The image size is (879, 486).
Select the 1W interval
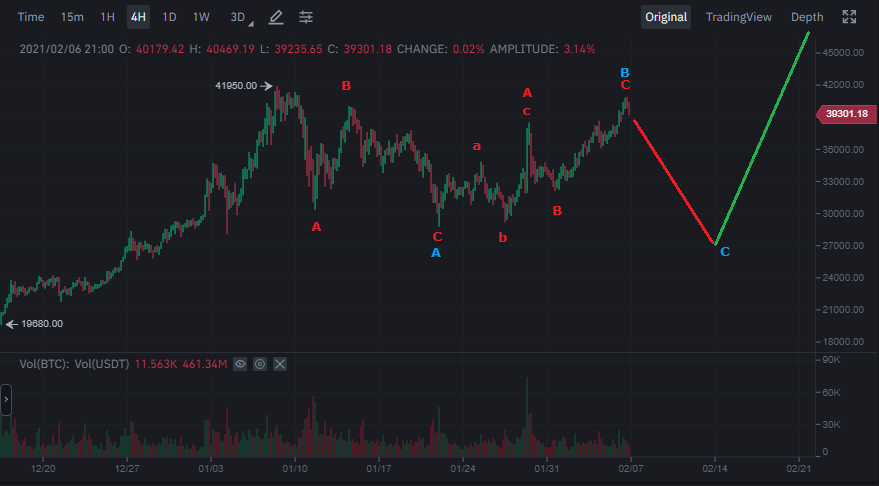201,17
